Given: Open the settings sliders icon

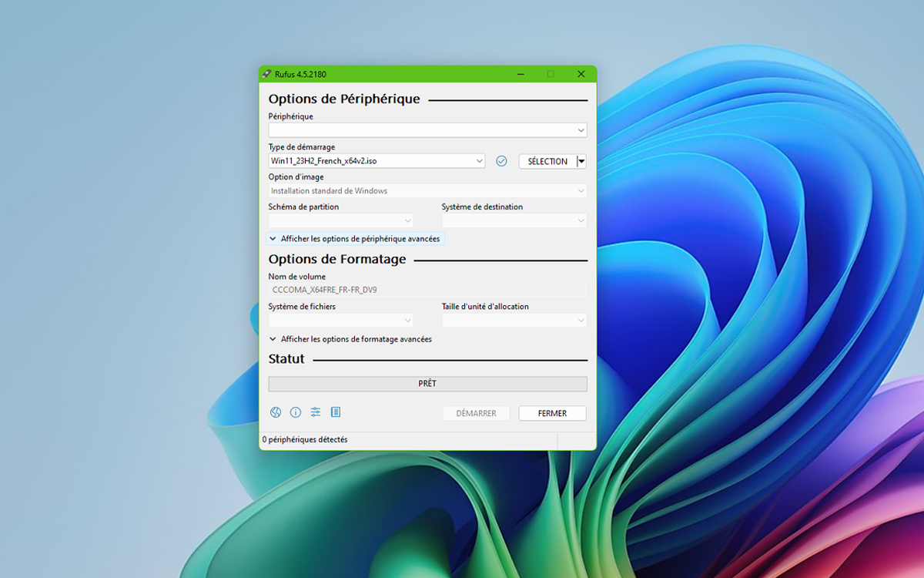Looking at the screenshot, I should click(316, 412).
